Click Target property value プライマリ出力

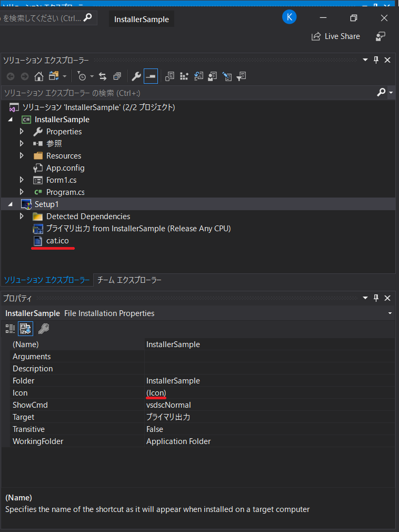pyautogui.click(x=168, y=417)
